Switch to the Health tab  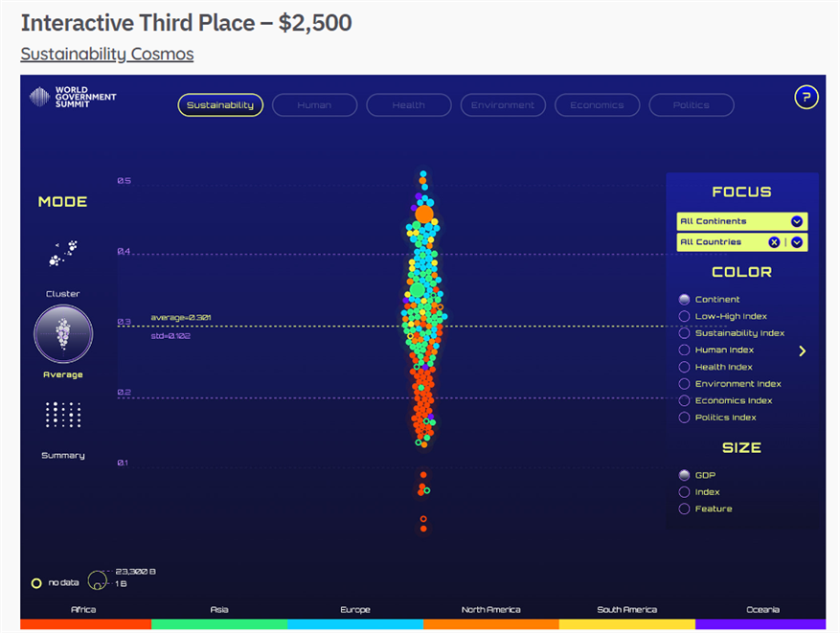[408, 105]
